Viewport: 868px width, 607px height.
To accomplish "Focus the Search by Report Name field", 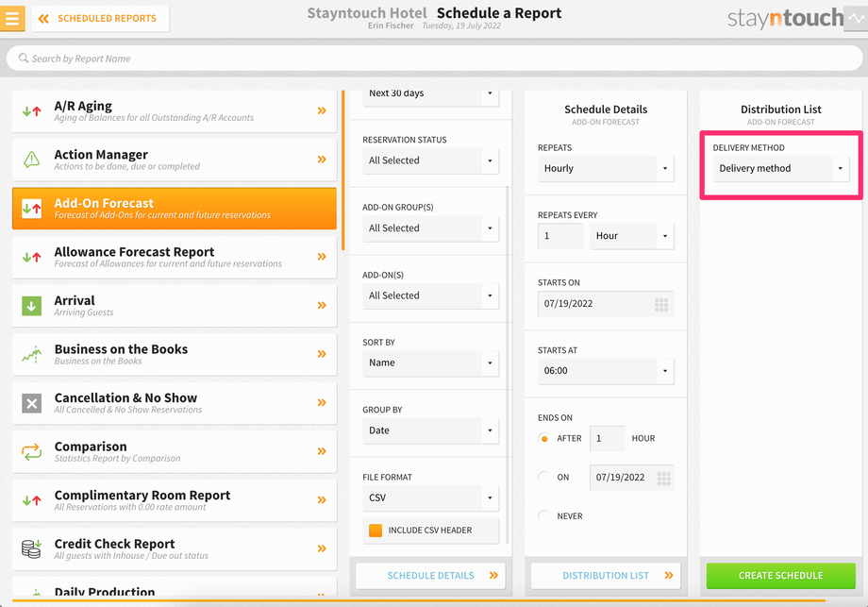I will (x=434, y=59).
